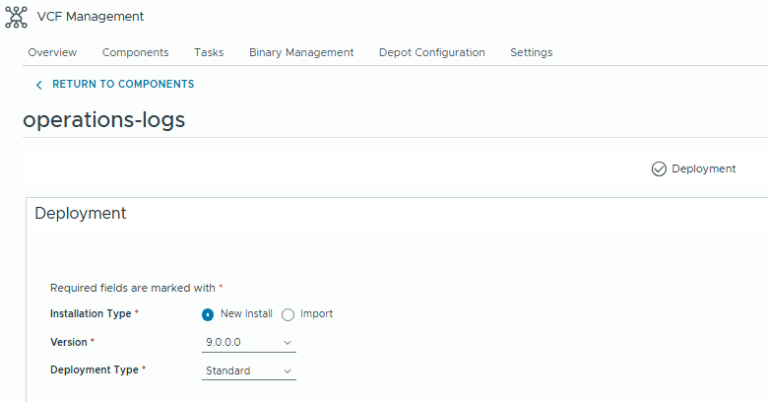Click the Deployment step checkmark icon
The image size is (768, 402).
[x=658, y=169]
